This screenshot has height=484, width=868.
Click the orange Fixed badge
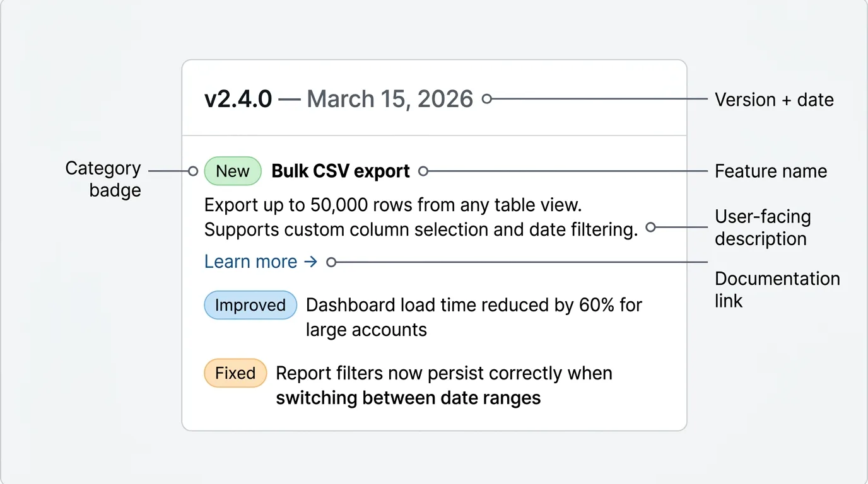235,373
